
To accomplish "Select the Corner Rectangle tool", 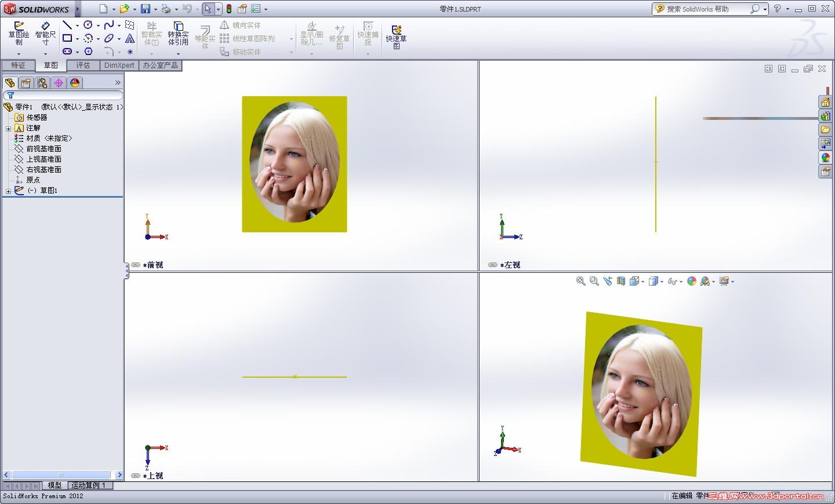I will [67, 38].
